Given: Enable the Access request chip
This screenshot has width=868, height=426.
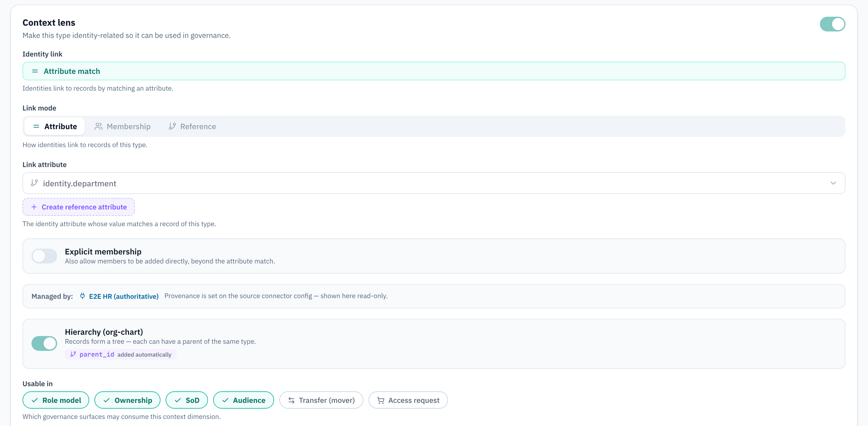Looking at the screenshot, I should point(408,400).
